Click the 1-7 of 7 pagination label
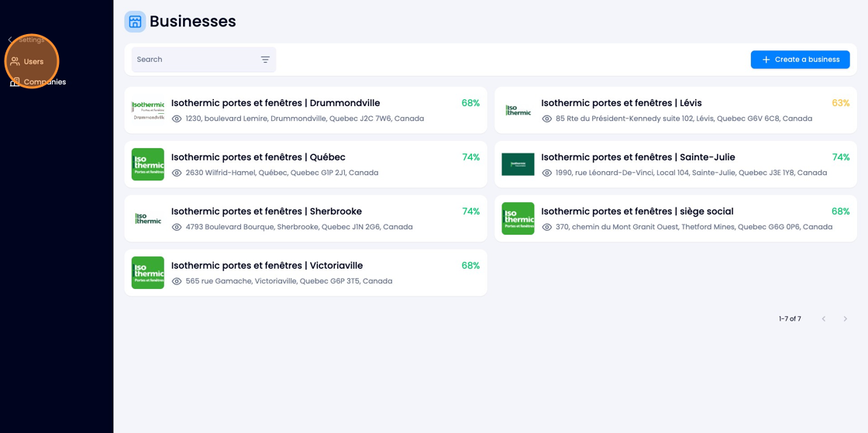 pyautogui.click(x=790, y=318)
